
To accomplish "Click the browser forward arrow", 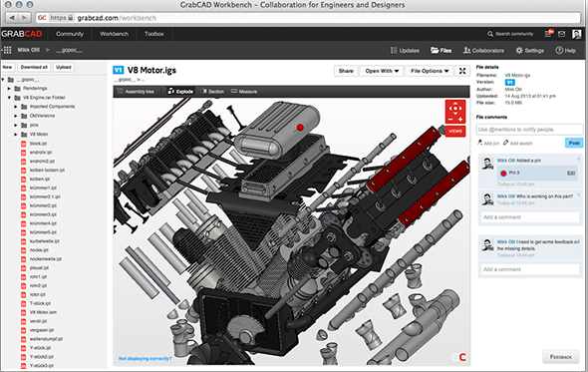I will pyautogui.click(x=24, y=18).
